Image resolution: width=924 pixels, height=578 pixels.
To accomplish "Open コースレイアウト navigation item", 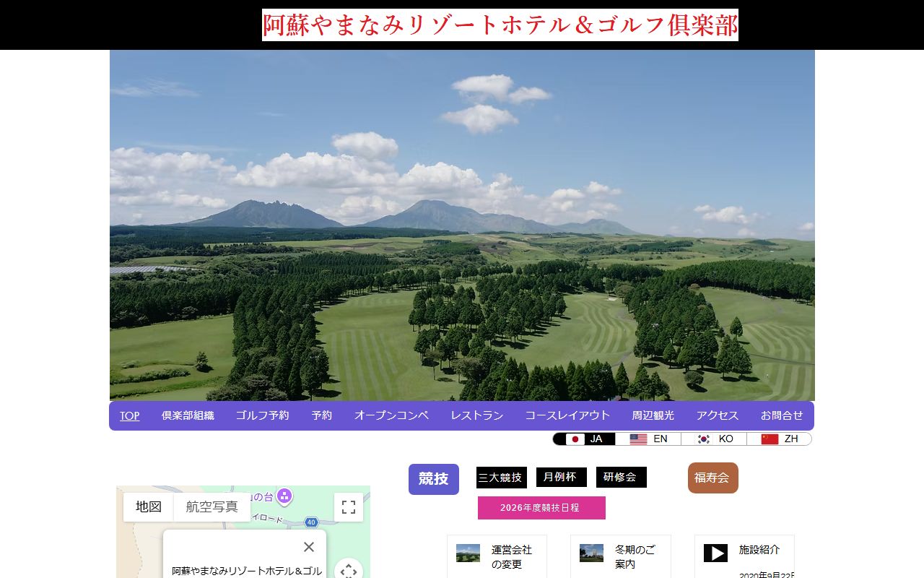I will (x=567, y=415).
